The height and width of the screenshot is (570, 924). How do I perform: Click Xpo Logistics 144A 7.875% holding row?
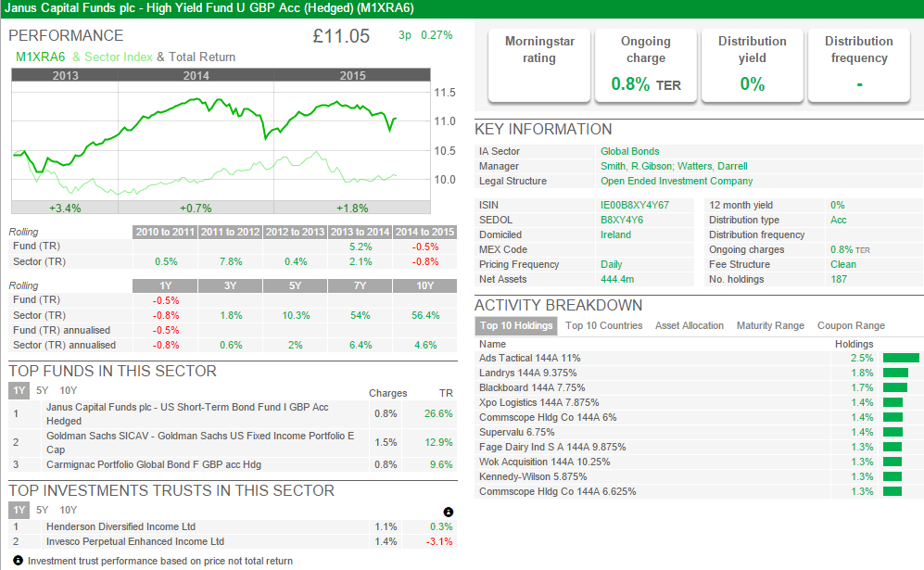pos(699,402)
